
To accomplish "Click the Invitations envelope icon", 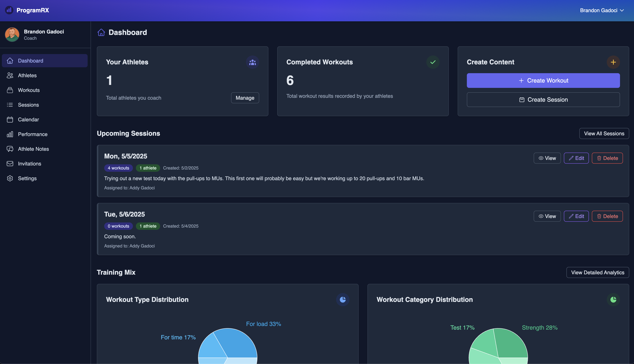I will [x=10, y=164].
